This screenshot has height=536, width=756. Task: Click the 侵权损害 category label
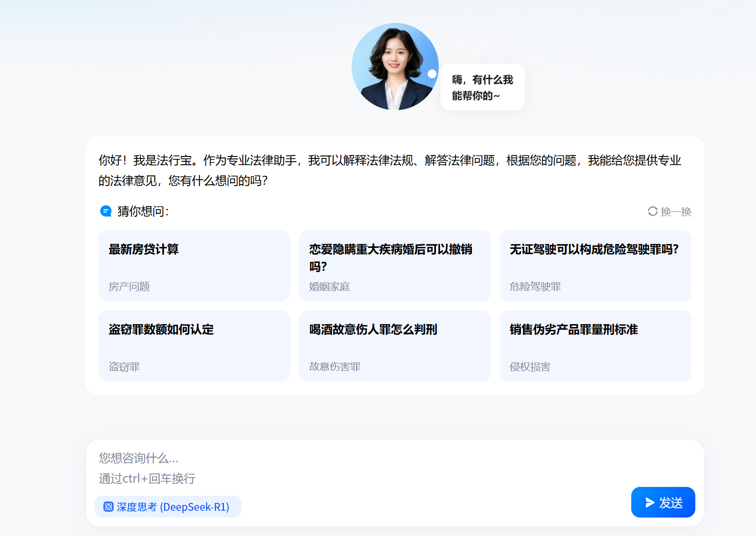(530, 367)
